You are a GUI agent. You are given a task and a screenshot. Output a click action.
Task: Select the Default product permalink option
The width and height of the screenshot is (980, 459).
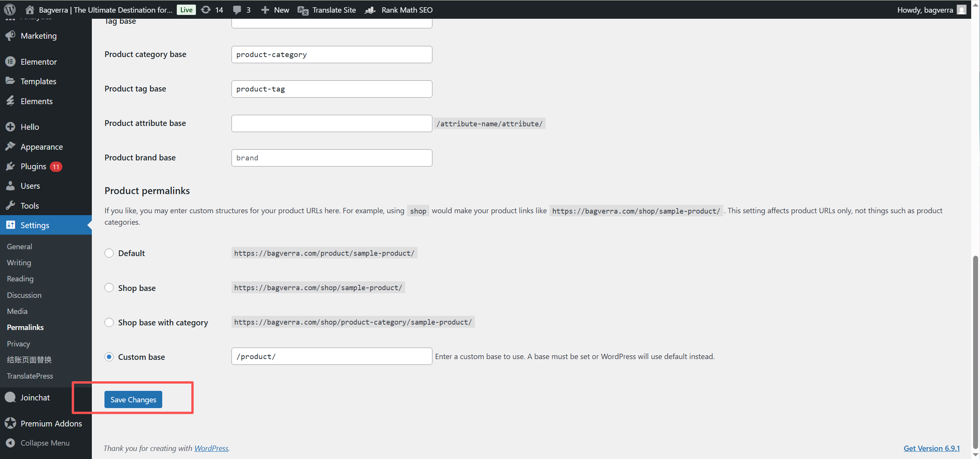[109, 253]
